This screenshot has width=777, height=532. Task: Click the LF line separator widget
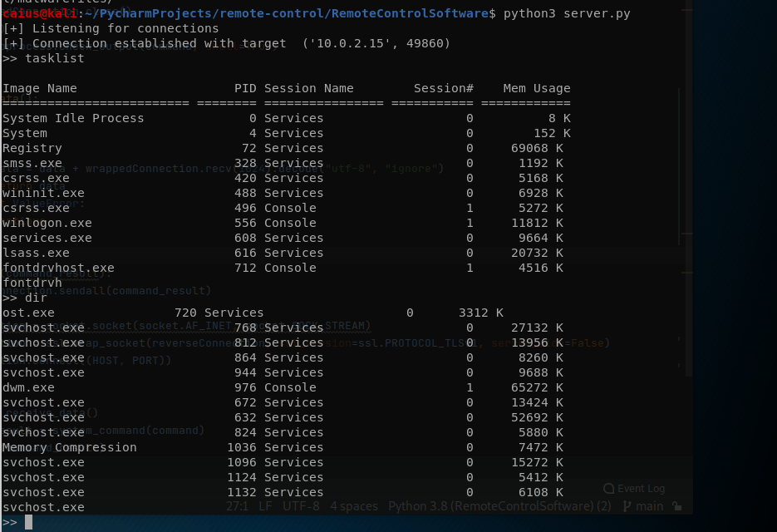(265, 506)
